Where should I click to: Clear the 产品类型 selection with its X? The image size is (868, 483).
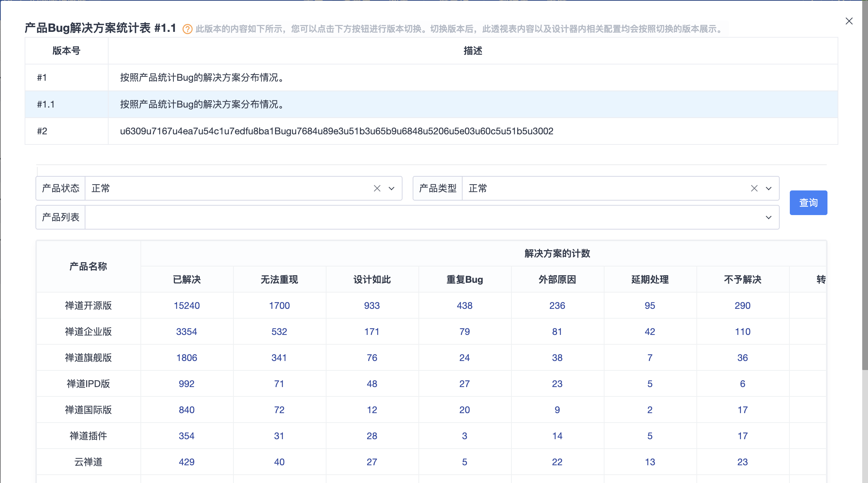click(x=754, y=188)
